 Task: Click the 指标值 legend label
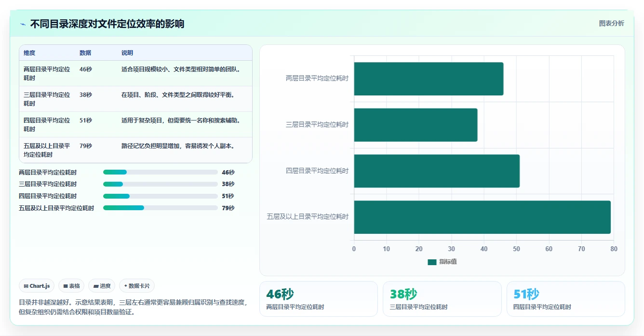[448, 262]
